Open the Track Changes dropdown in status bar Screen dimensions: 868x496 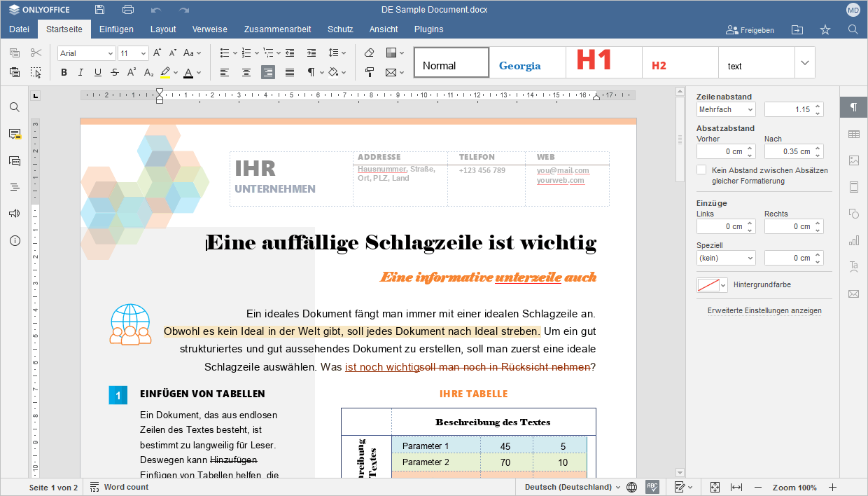684,487
